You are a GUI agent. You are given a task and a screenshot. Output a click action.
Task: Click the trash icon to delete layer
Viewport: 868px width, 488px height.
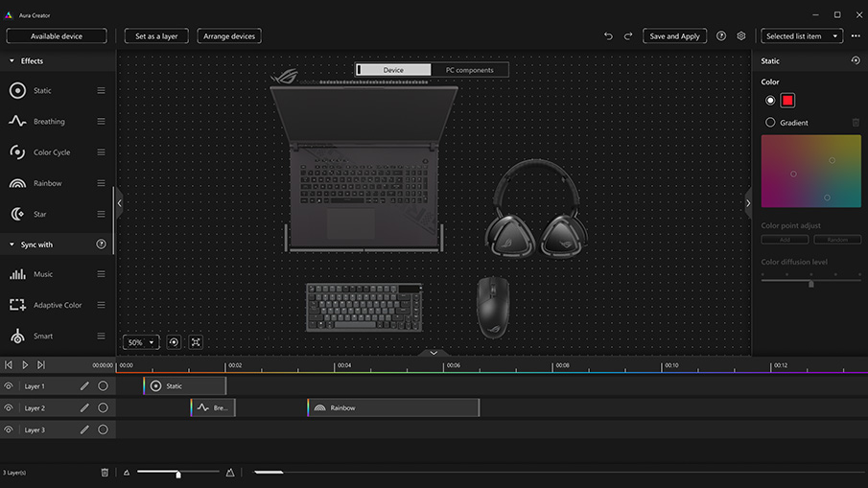[x=105, y=473]
